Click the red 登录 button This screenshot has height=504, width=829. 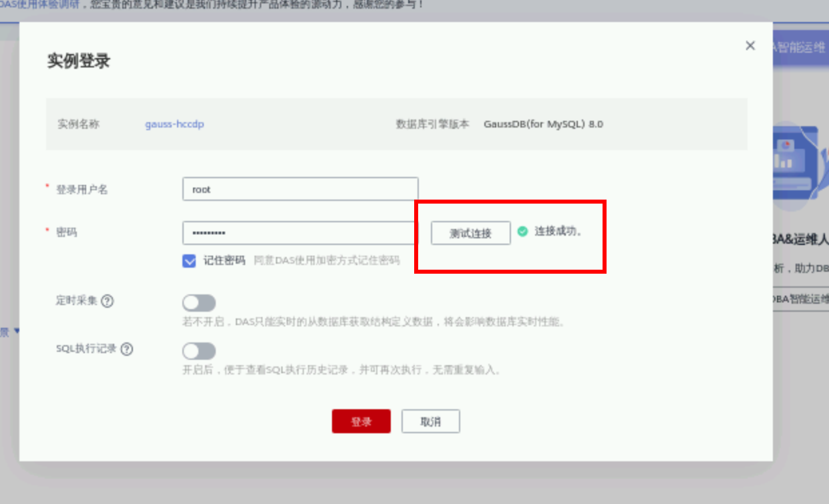click(361, 422)
